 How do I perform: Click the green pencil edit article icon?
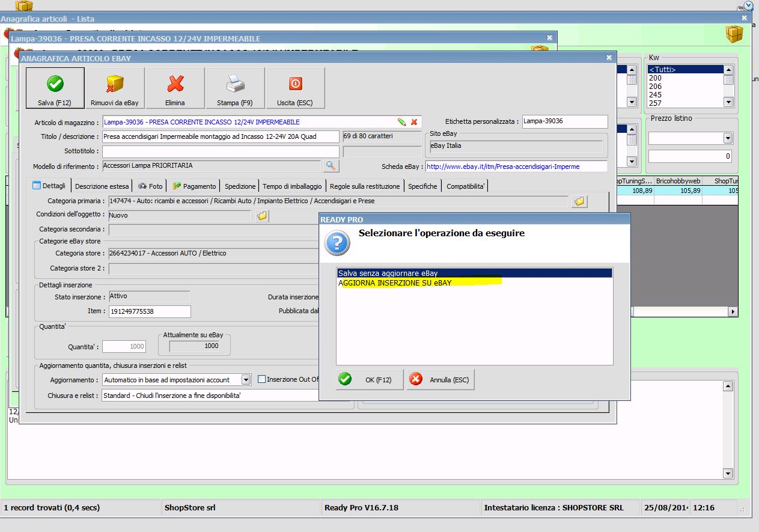[401, 122]
